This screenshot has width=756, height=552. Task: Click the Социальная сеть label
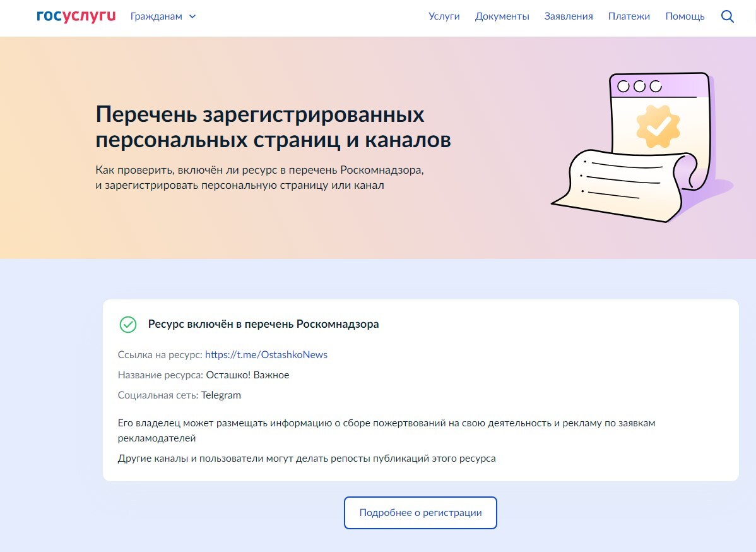[x=158, y=395]
